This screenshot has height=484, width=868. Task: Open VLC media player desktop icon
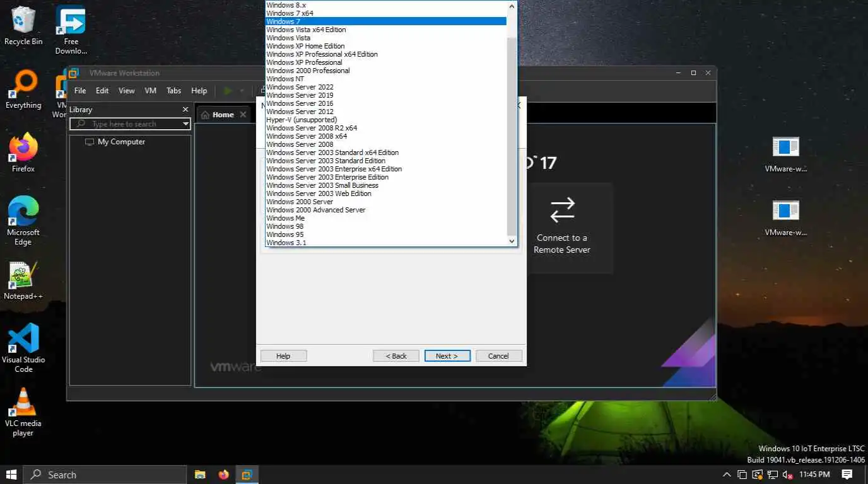pyautogui.click(x=23, y=412)
